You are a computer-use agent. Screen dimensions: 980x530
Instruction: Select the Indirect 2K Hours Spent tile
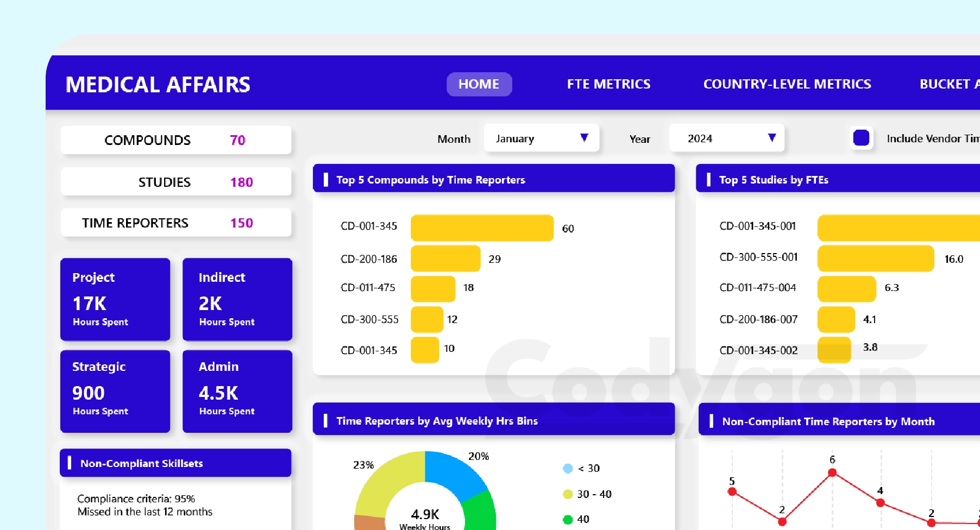pos(237,299)
